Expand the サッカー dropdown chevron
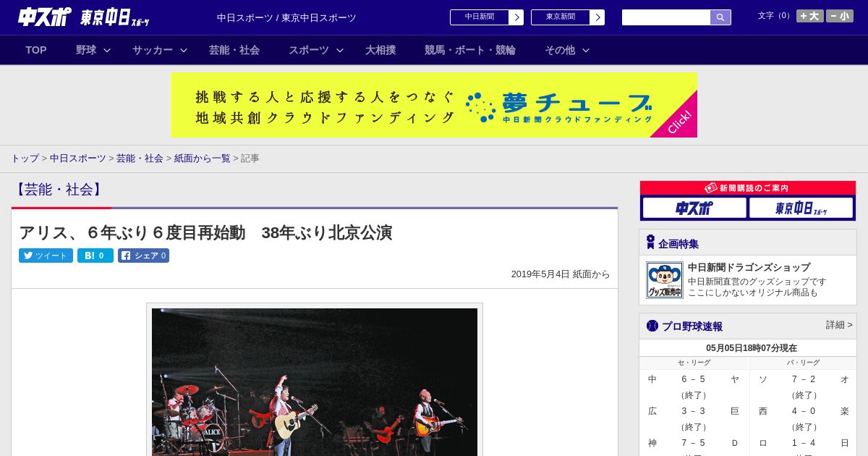 click(x=184, y=50)
